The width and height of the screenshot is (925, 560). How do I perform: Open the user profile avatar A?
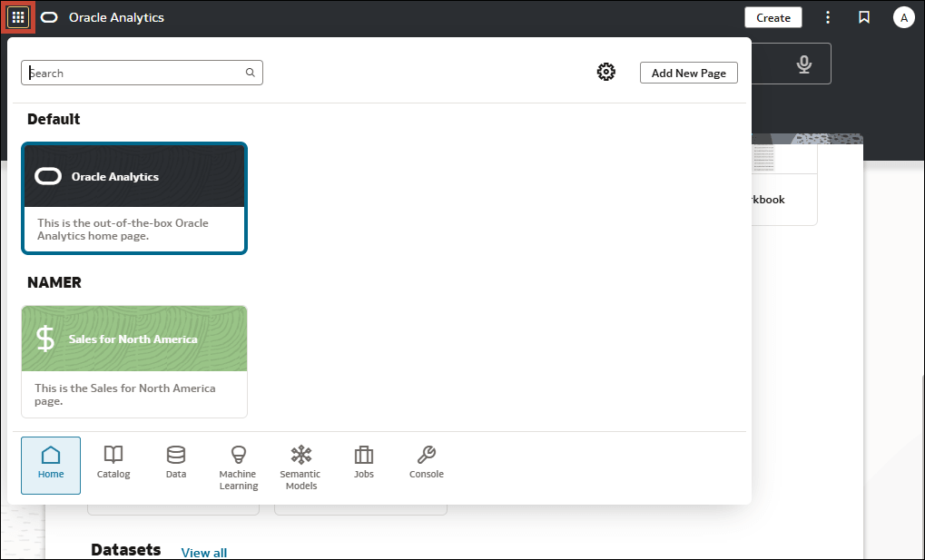pyautogui.click(x=904, y=18)
